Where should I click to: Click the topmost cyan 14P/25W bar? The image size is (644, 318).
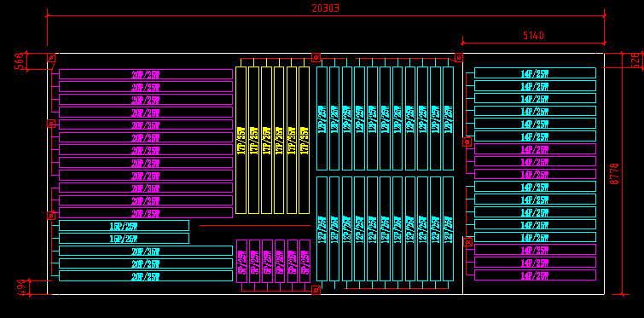(x=535, y=73)
